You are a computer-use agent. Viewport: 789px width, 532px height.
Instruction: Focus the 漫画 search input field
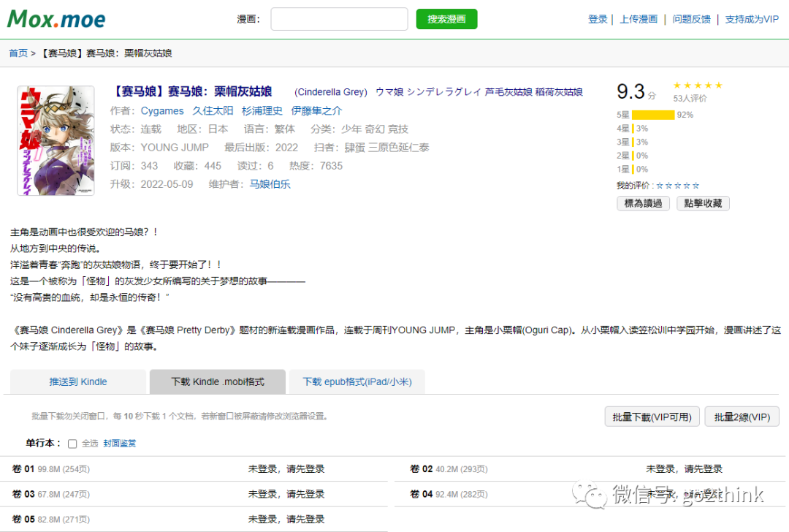339,19
